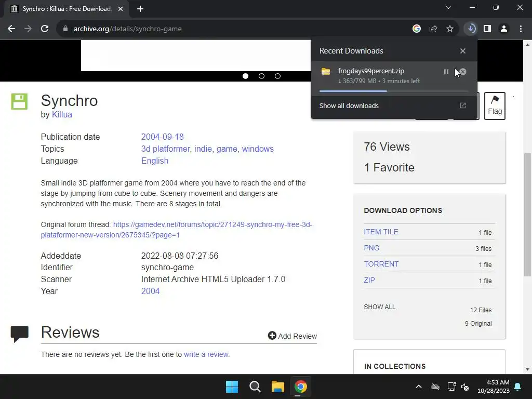Click the muted volume tray icon

point(465,387)
